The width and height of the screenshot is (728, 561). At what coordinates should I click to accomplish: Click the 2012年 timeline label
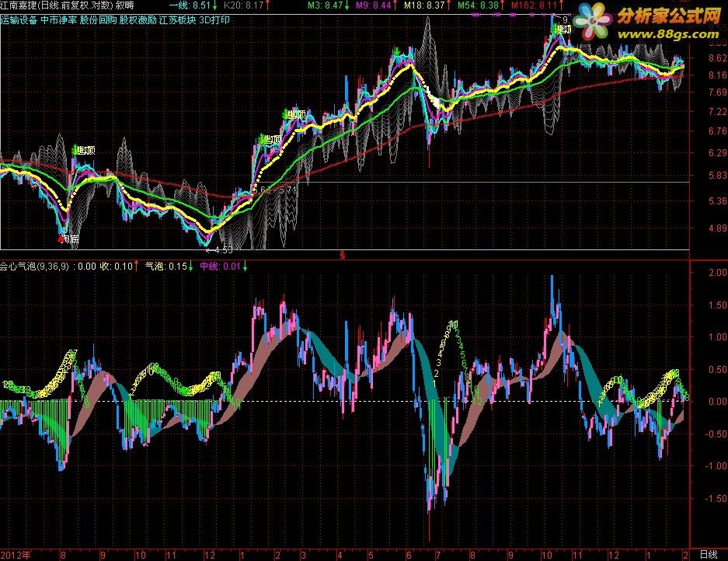coord(16,555)
